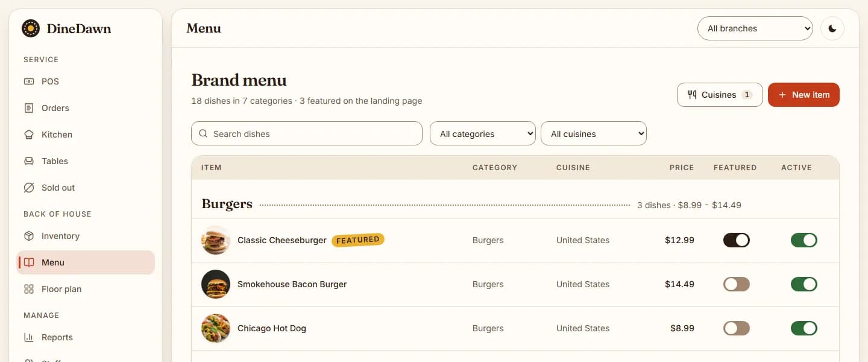Click the yellow FEATURED badge
868x362 pixels.
(358, 240)
